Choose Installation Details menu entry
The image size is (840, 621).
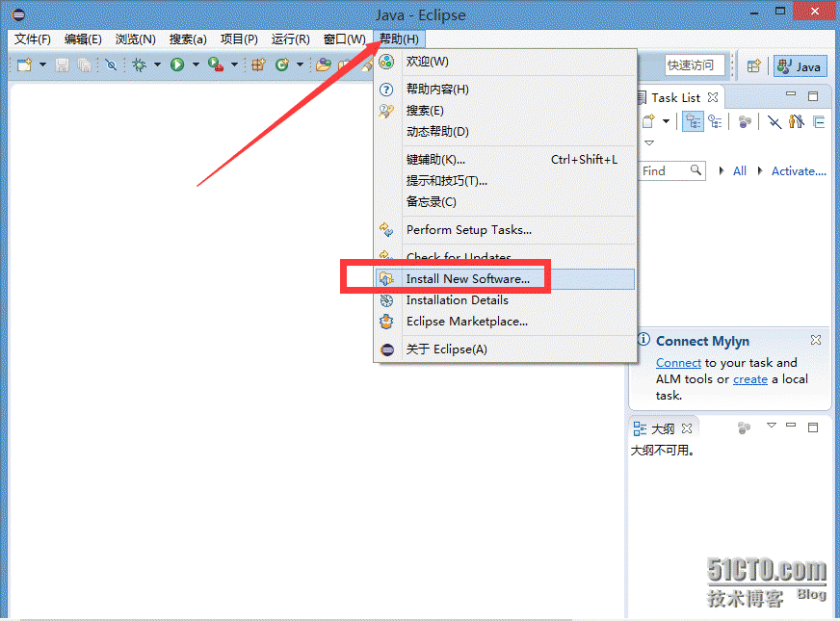coord(505,300)
